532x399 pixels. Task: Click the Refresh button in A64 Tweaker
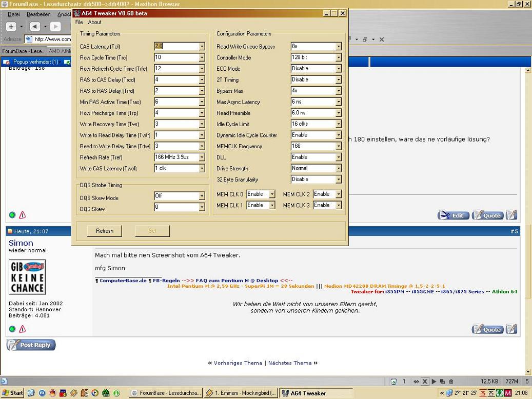(105, 231)
